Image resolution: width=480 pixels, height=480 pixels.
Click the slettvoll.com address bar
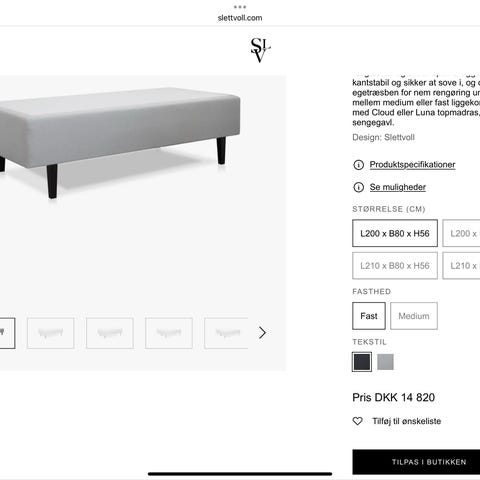pyautogui.click(x=240, y=18)
